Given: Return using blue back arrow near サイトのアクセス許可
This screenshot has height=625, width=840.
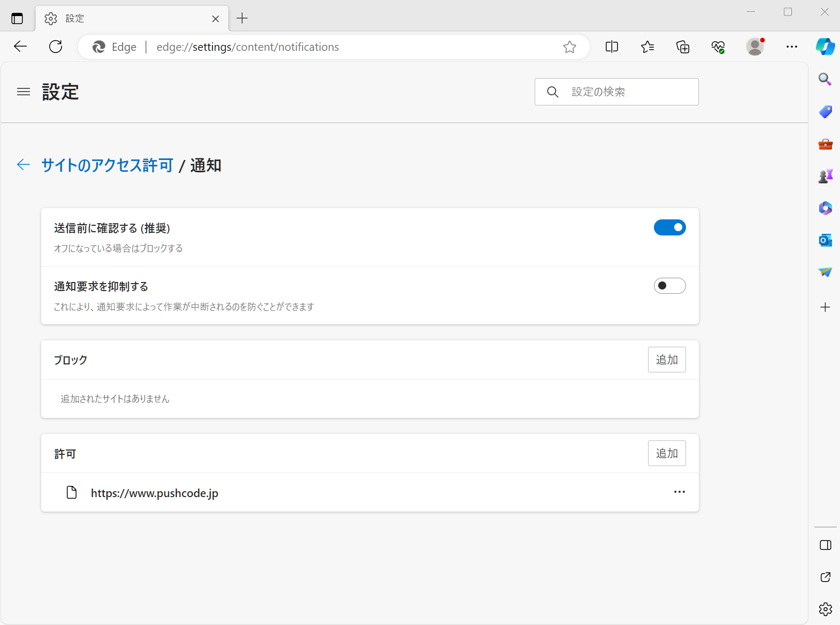Looking at the screenshot, I should click(x=24, y=165).
